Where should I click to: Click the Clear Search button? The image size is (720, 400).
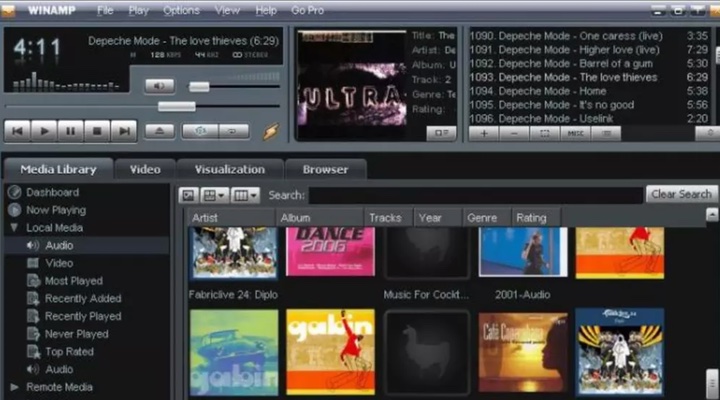pos(681,194)
